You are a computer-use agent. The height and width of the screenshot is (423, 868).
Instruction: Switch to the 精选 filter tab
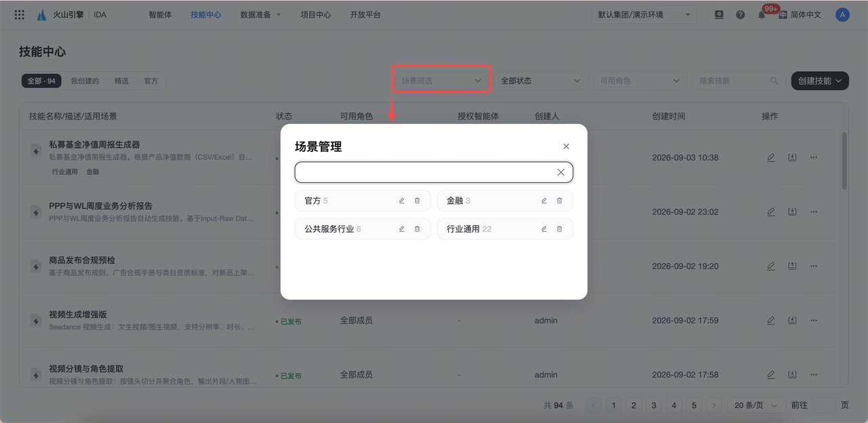(121, 81)
